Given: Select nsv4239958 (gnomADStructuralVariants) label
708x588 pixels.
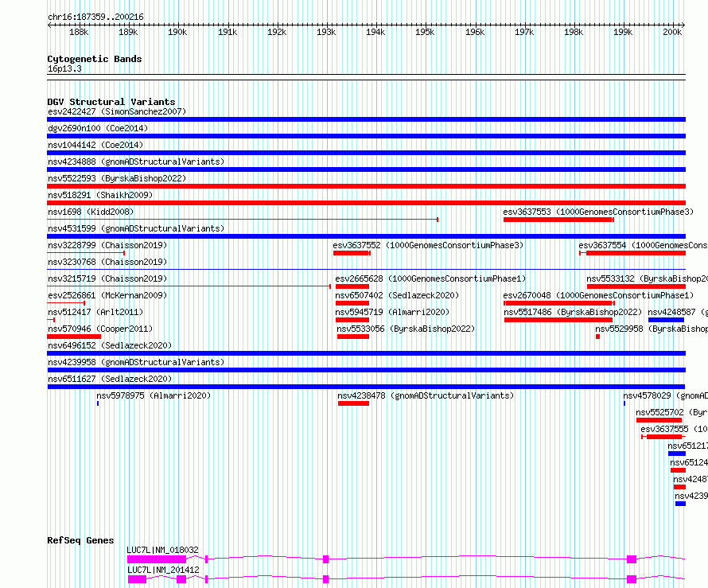Looking at the screenshot, I should click(136, 362).
